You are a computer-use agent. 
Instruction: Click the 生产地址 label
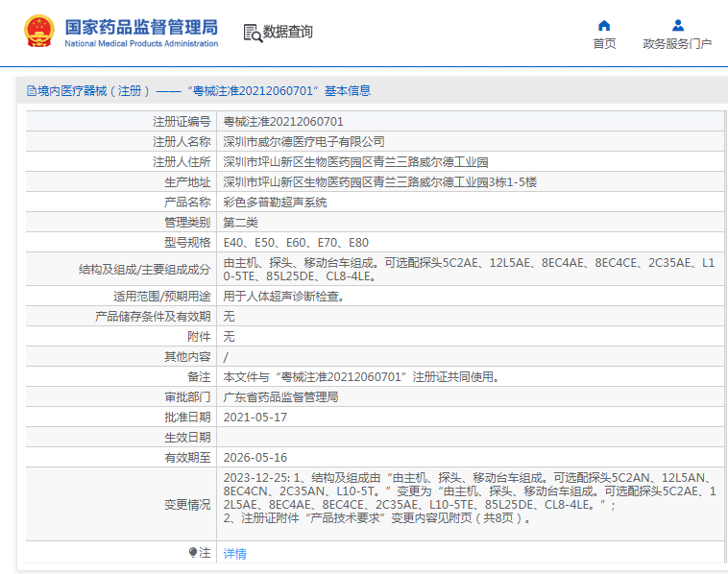click(187, 182)
